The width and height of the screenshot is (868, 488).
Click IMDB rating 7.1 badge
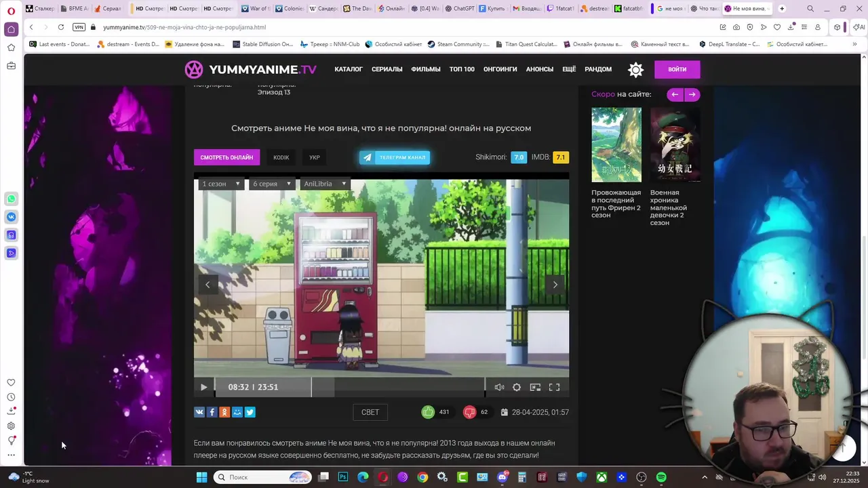pos(561,157)
